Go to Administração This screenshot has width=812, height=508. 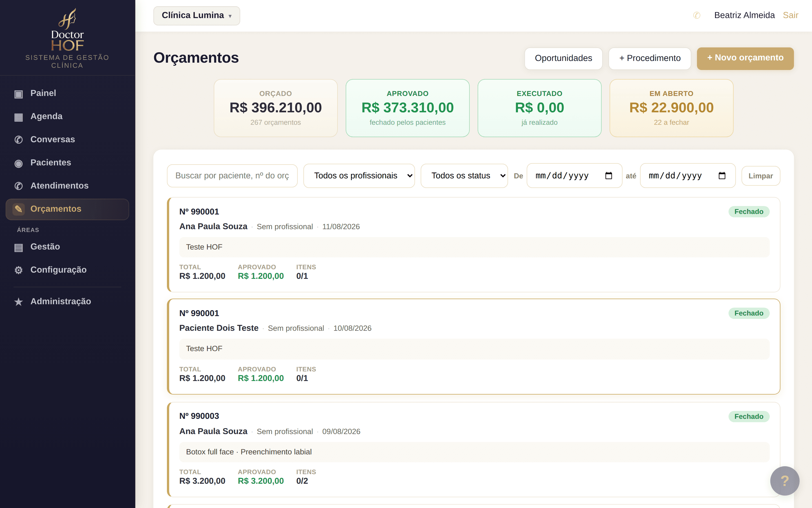[x=67, y=301]
